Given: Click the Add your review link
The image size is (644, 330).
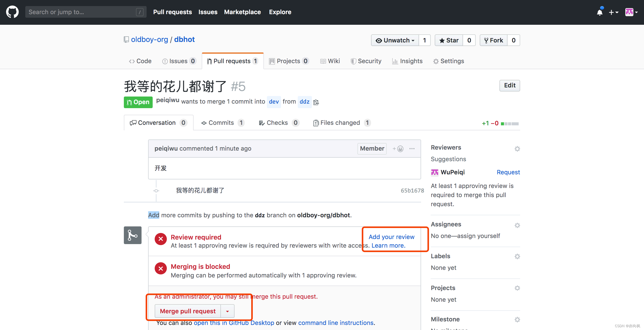Looking at the screenshot, I should (x=391, y=237).
